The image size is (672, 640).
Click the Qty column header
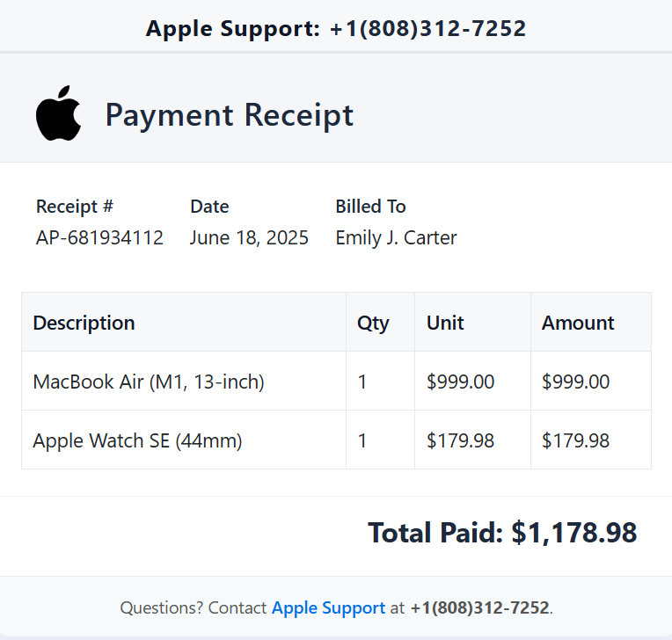click(x=373, y=323)
